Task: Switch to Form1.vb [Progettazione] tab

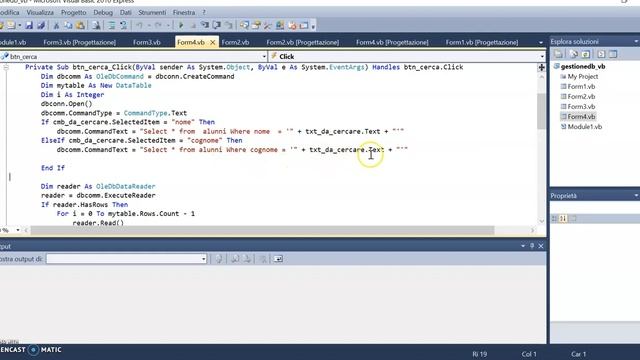Action: pos(482,42)
